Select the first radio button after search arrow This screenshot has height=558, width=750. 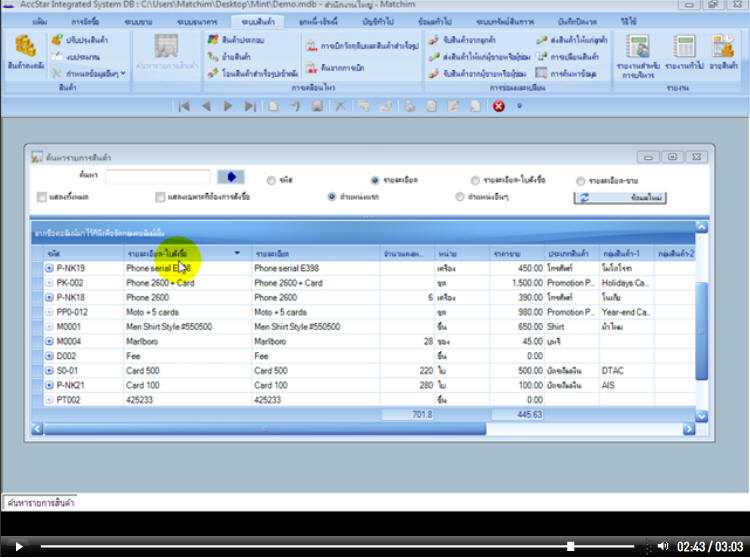(x=272, y=180)
